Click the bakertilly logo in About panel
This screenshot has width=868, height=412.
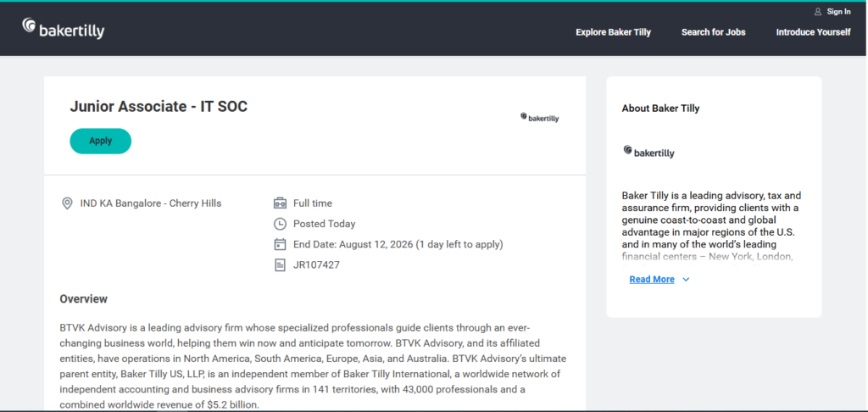point(648,152)
